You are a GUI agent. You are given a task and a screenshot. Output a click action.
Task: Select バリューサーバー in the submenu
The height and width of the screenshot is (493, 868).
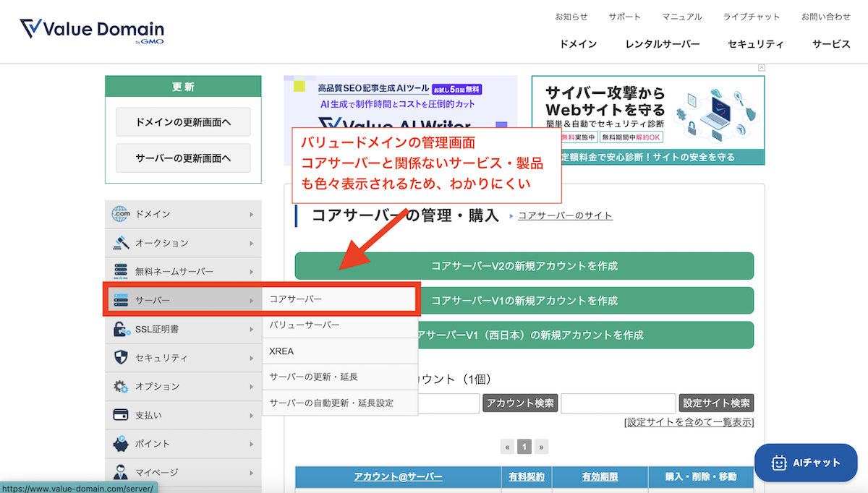pyautogui.click(x=340, y=325)
